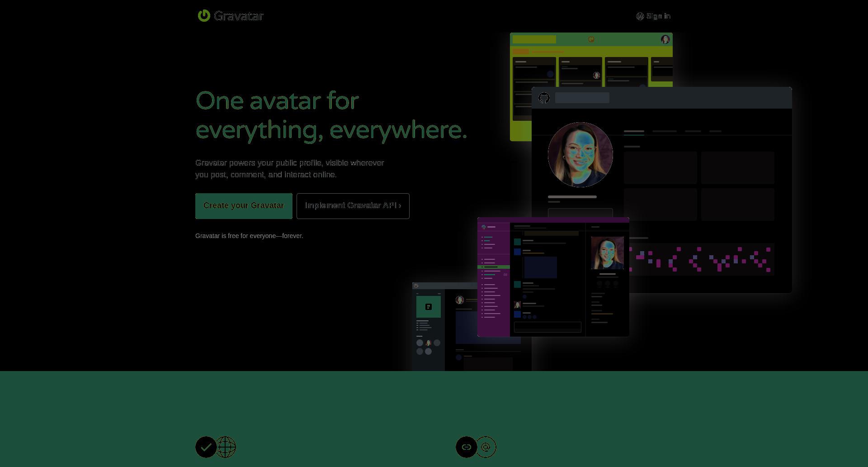Viewport: 868px width, 467px height.
Task: Open the Implement Gravatar API button
Action: coord(353,206)
